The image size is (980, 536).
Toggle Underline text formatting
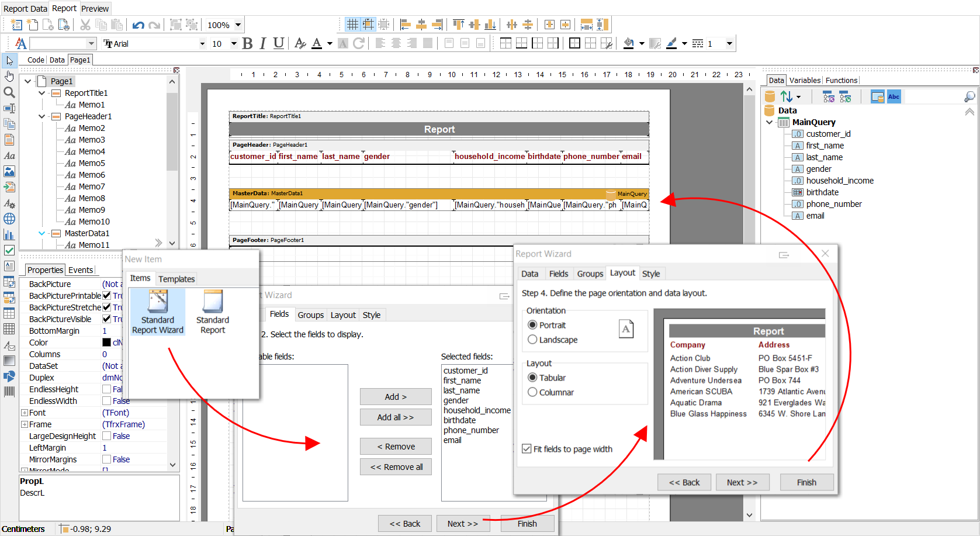(x=278, y=43)
